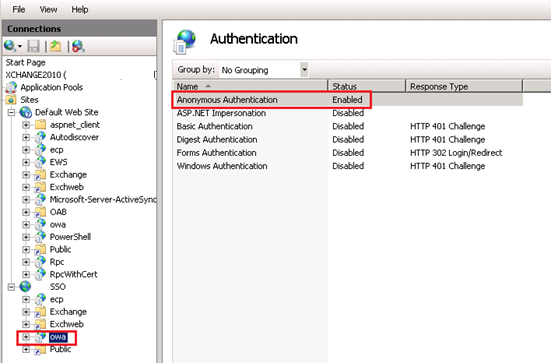The width and height of the screenshot is (551, 363).
Task: Open the Help menu
Action: tap(80, 9)
